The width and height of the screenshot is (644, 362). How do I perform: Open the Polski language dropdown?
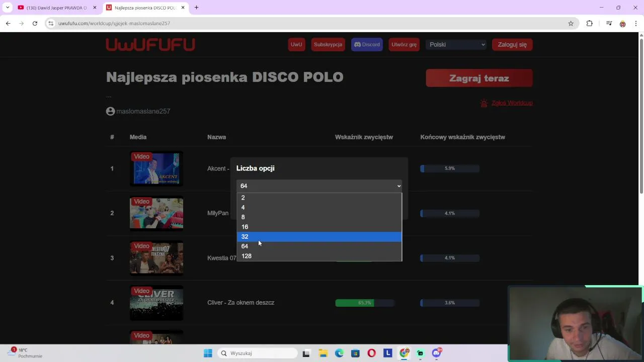456,45
